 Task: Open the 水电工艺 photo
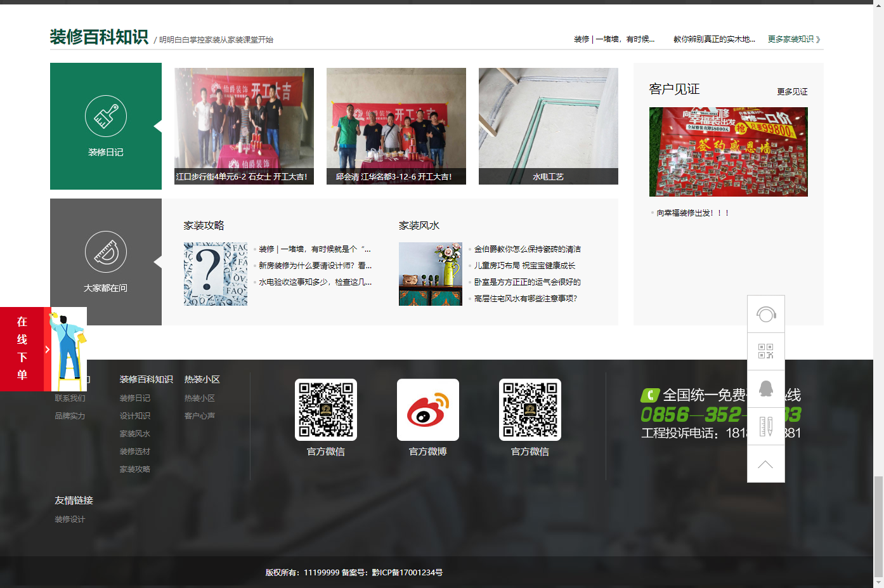[549, 126]
